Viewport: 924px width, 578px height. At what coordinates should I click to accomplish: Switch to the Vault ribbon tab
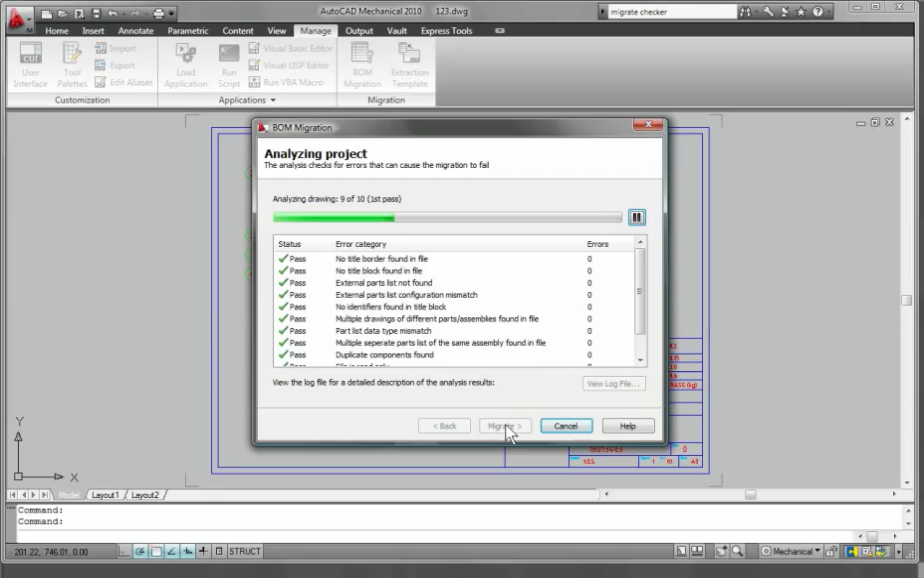(x=397, y=31)
